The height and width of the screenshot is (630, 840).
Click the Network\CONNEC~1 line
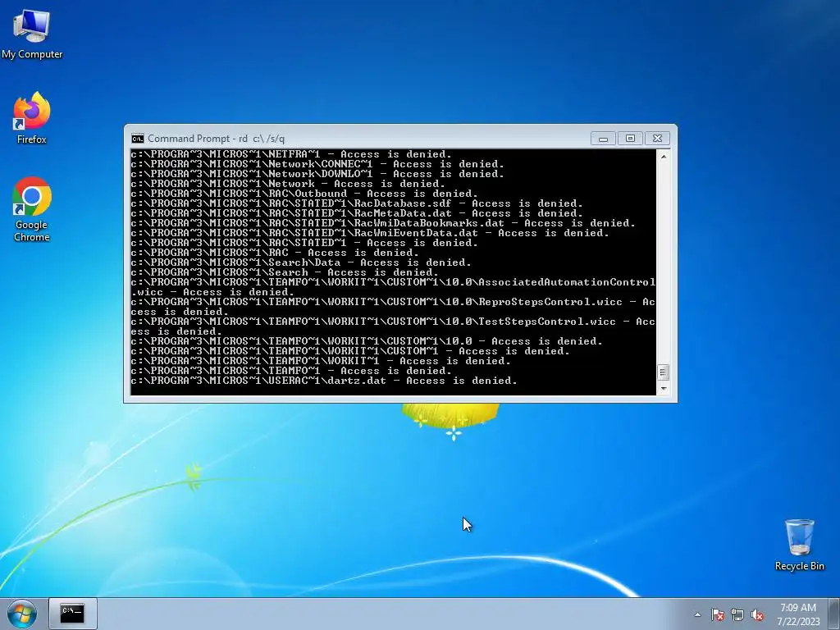point(317,164)
